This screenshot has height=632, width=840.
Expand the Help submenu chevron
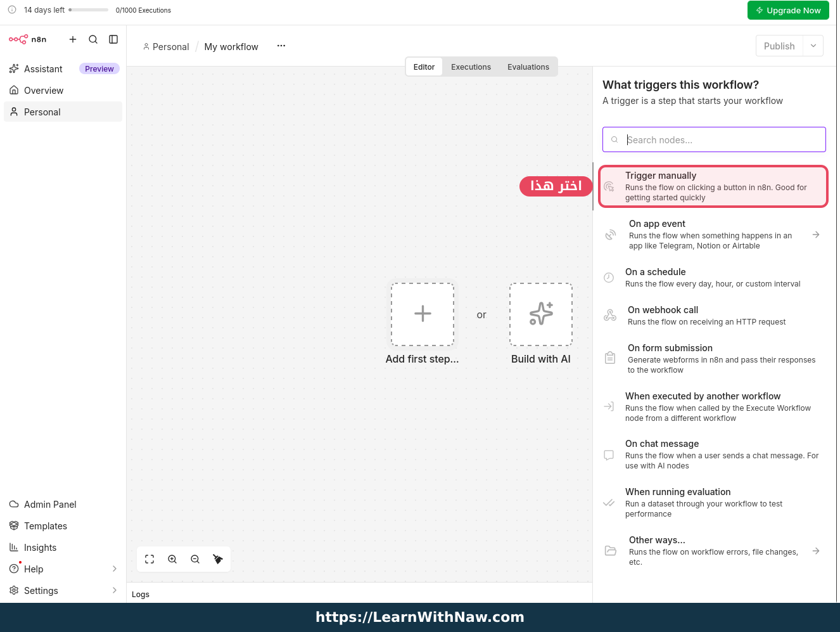click(x=115, y=569)
